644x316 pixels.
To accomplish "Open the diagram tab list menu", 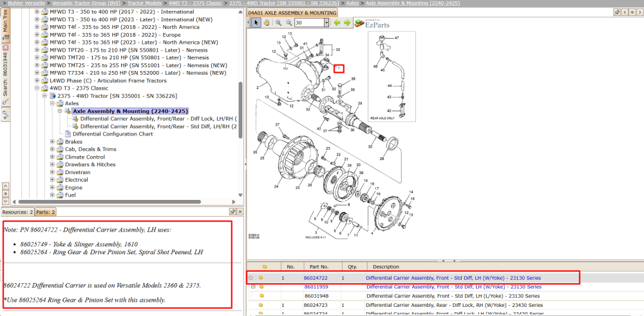I will pos(632,12).
